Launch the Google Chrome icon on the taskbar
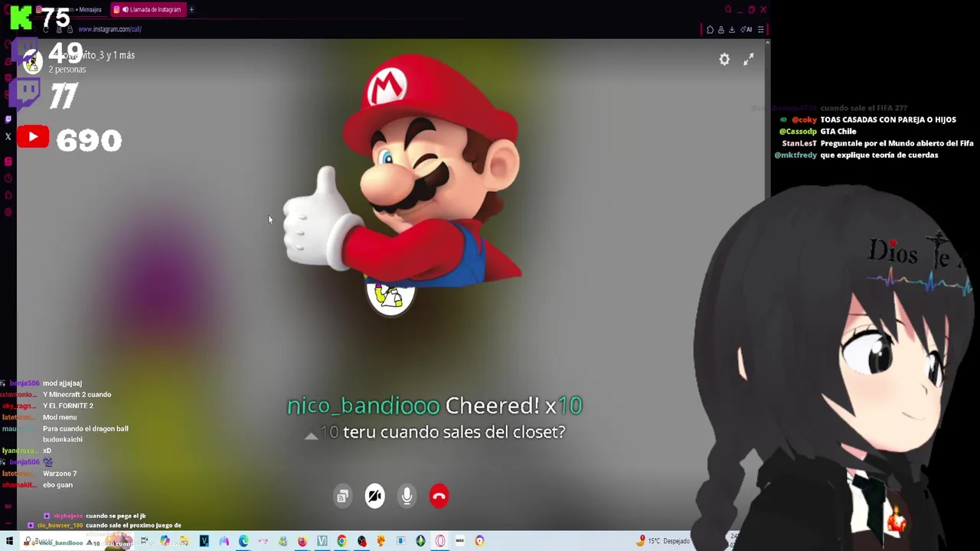The width and height of the screenshot is (980, 551). click(x=341, y=541)
